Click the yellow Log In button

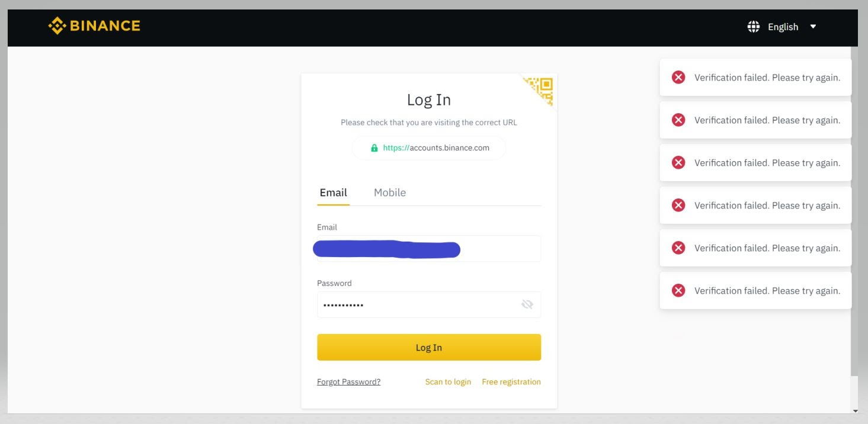pos(429,347)
